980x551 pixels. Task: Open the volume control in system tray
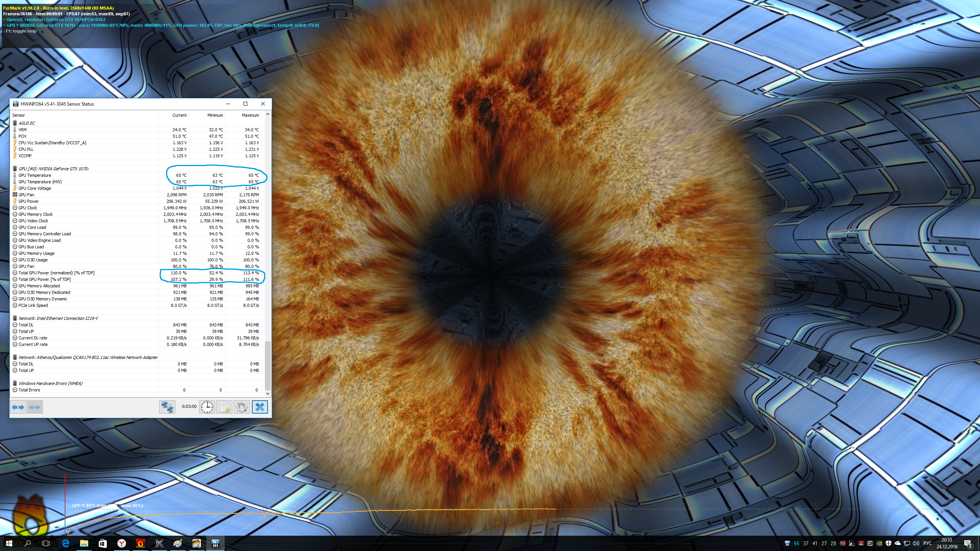point(916,543)
